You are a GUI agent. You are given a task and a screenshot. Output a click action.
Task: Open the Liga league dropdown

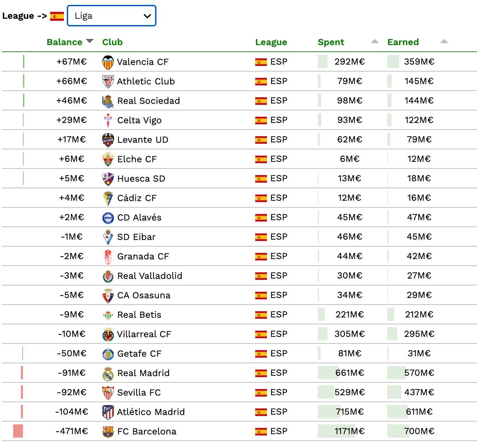[111, 16]
